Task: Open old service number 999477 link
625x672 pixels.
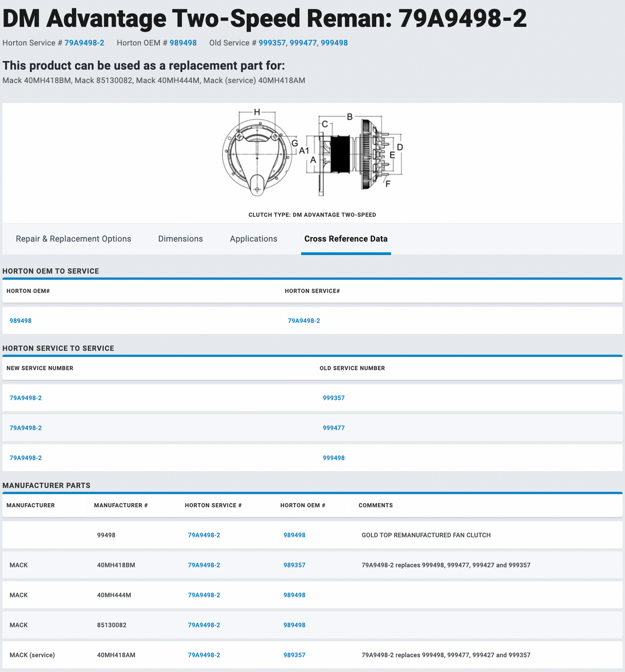Action: click(304, 43)
